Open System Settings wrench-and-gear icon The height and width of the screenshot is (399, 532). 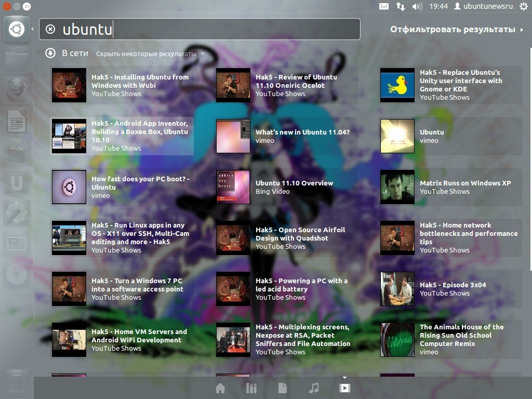17,212
